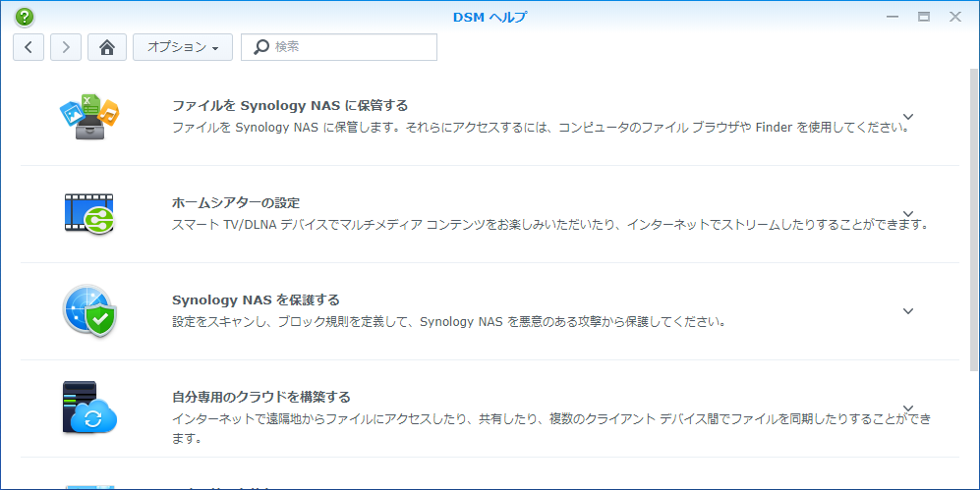Screen dimensions: 980x490
Task: Click the green help question mark icon
Action: (25, 17)
